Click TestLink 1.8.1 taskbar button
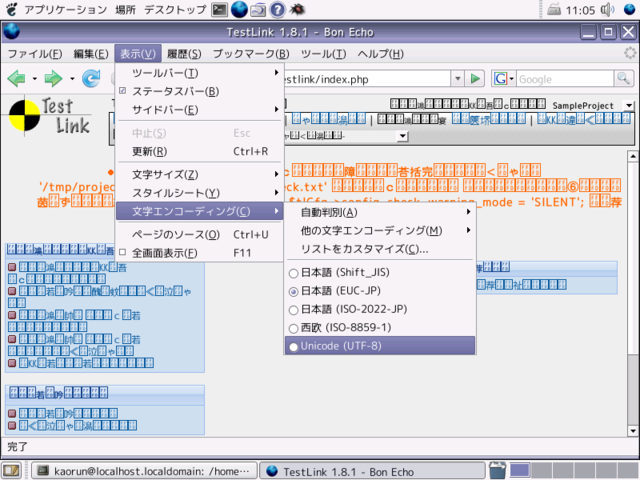Viewport: 640px width, 480px height. click(x=372, y=471)
